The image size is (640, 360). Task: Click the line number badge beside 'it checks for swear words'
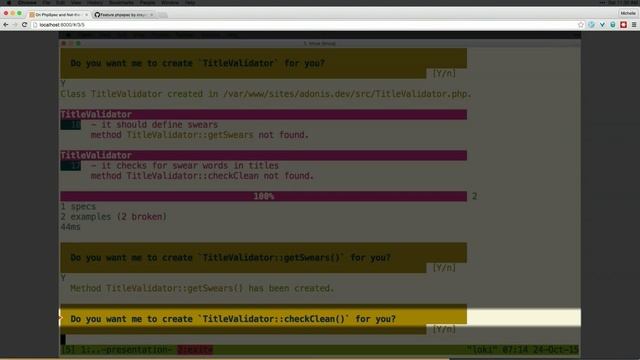tap(71, 165)
